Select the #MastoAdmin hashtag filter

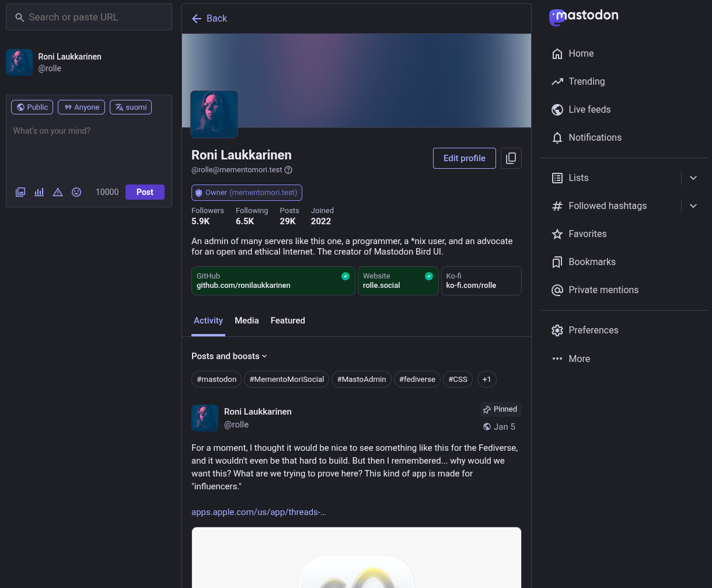[361, 380]
